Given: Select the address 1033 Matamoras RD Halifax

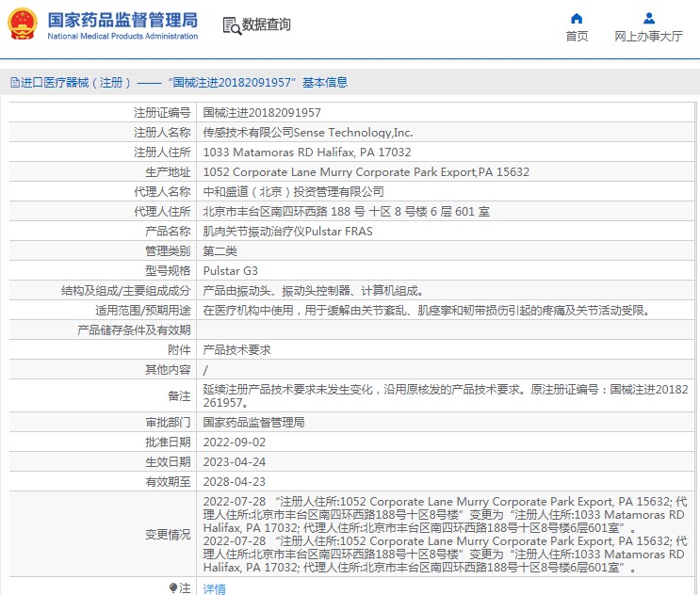Looking at the screenshot, I should (x=307, y=153).
